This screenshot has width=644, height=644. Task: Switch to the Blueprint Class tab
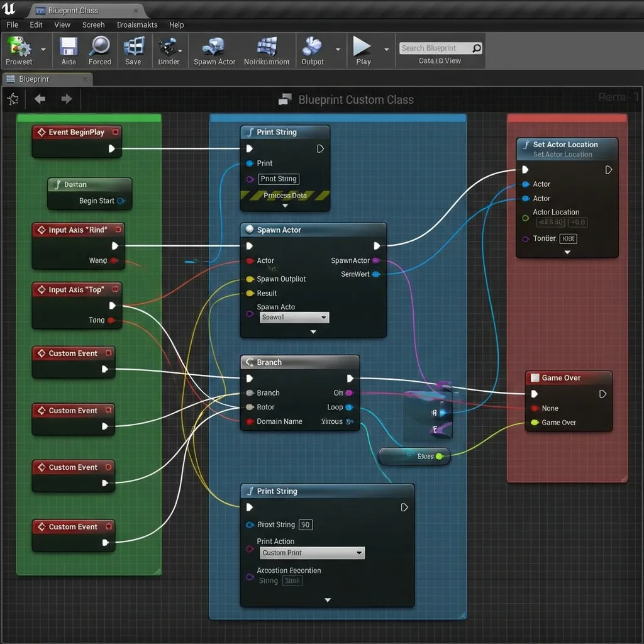[x=72, y=10]
